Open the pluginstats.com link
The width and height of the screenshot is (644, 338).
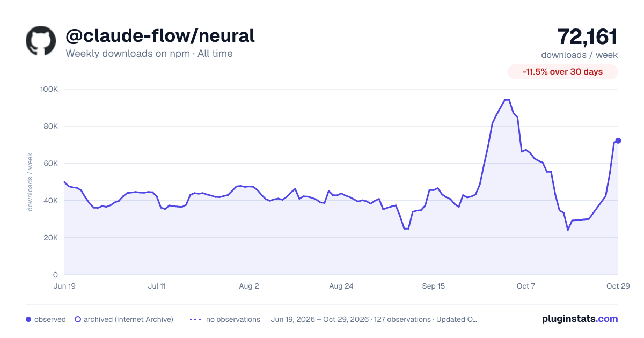(x=580, y=319)
